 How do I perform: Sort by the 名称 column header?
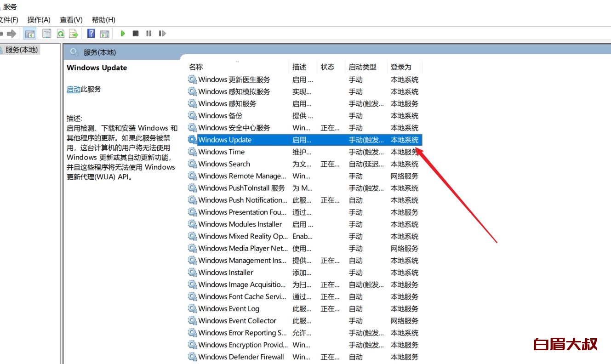tap(196, 67)
